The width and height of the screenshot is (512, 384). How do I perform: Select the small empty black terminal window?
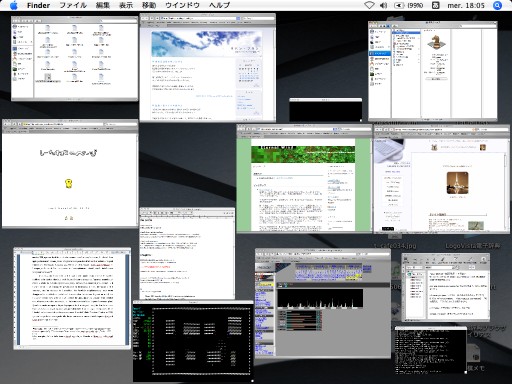tap(325, 110)
